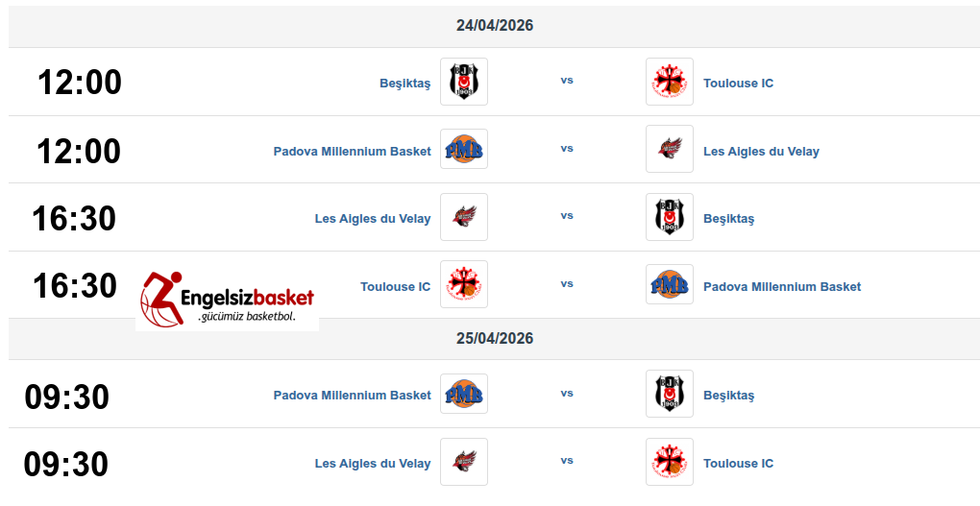
Task: Click PMB logo in Toulouse IC–Padova match
Action: (670, 284)
